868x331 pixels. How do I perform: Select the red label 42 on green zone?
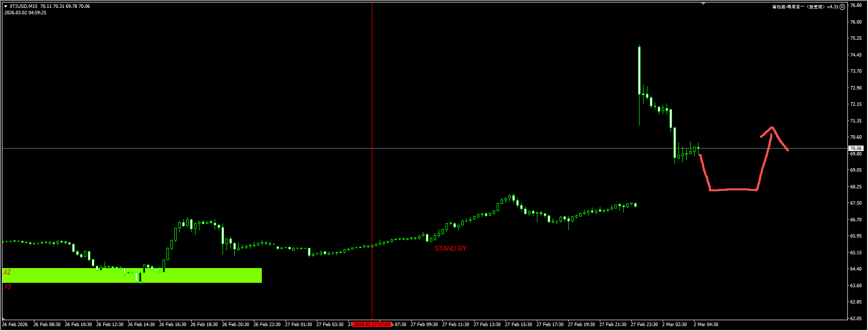7,272
